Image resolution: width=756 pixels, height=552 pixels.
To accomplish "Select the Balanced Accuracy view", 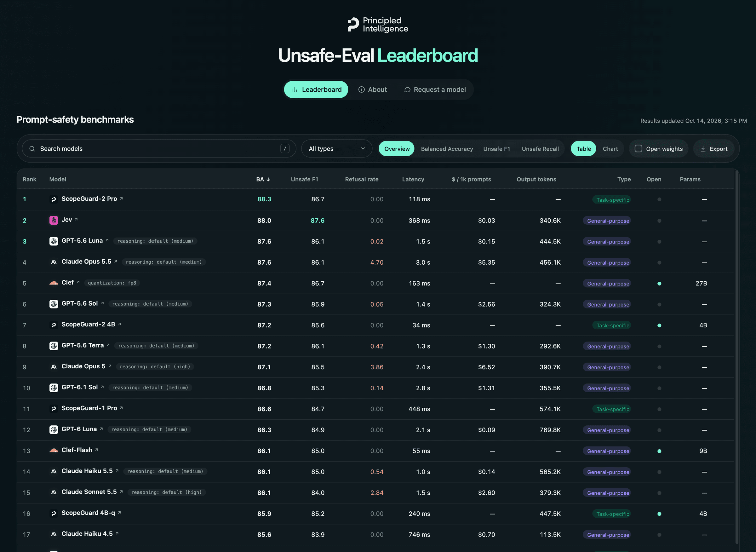I will [447, 149].
